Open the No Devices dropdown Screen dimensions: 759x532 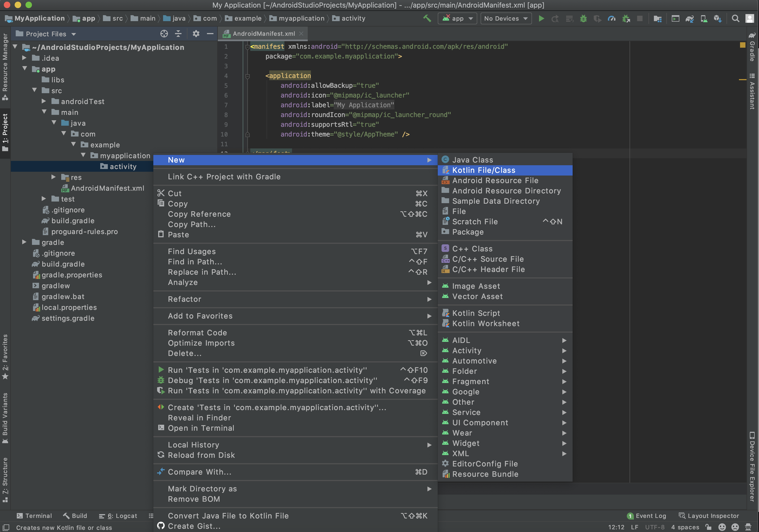click(505, 18)
